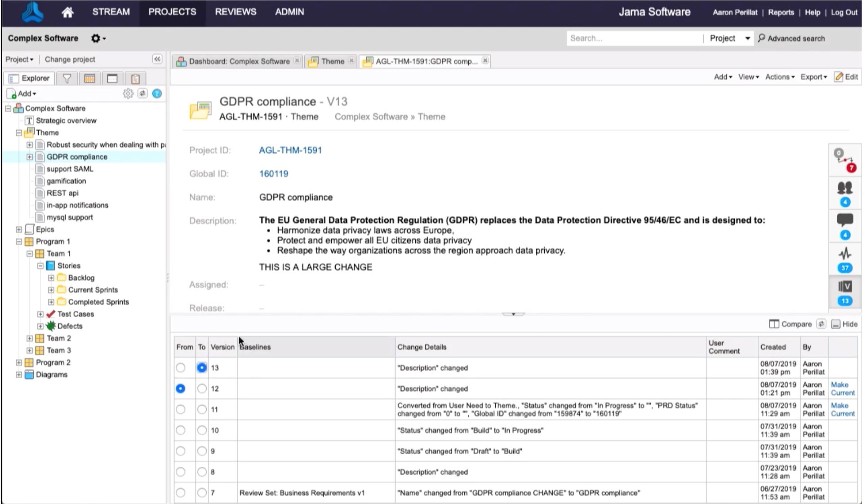The height and width of the screenshot is (504, 862).
Task: Open the filter icon tab in explorer panel
Action: tap(67, 79)
